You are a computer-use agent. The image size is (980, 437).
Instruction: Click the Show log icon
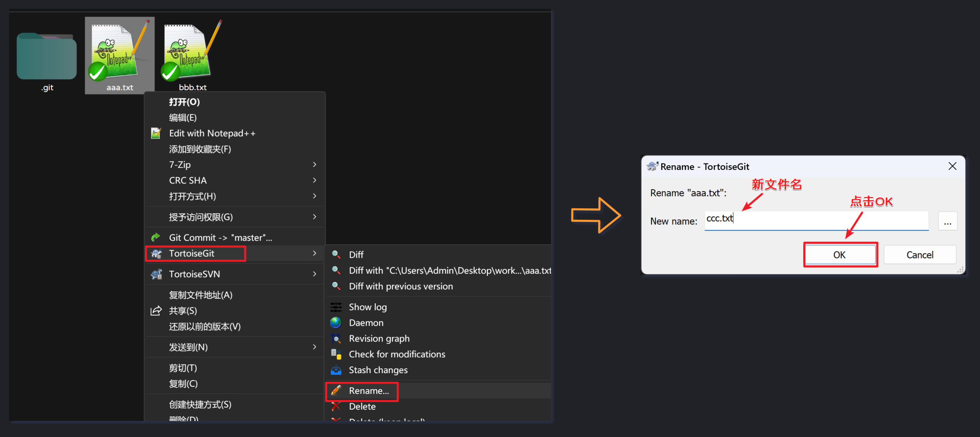336,307
